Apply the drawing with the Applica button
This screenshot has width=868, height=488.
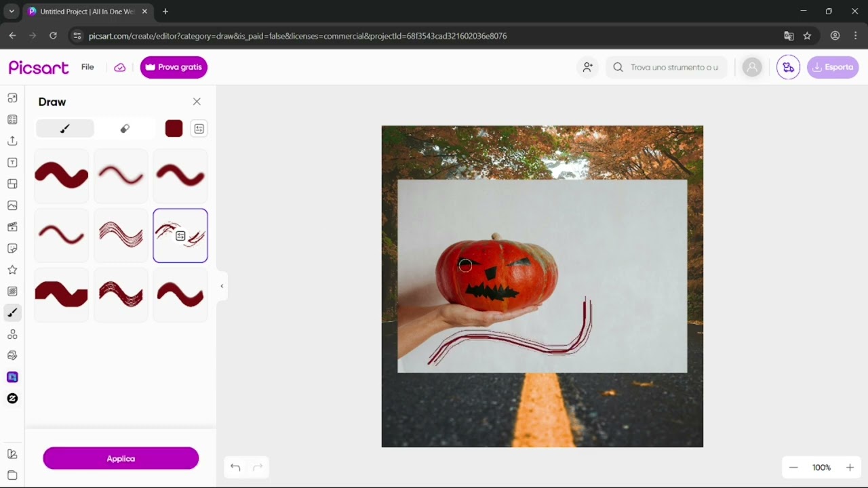121,458
